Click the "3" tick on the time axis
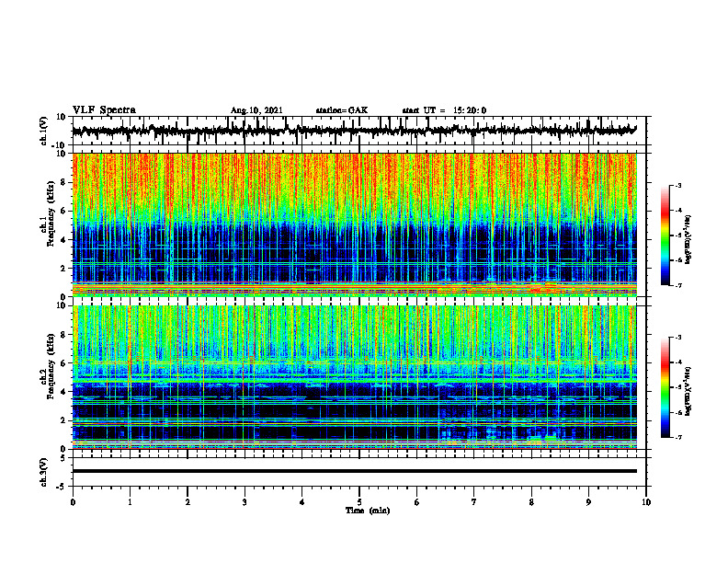The width and height of the screenshot is (728, 563). [x=245, y=502]
